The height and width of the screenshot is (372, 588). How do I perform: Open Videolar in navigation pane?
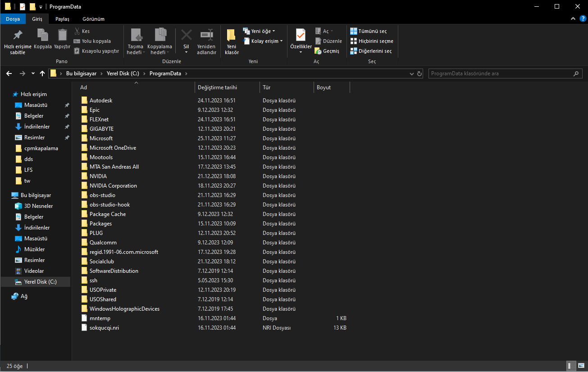tap(34, 271)
